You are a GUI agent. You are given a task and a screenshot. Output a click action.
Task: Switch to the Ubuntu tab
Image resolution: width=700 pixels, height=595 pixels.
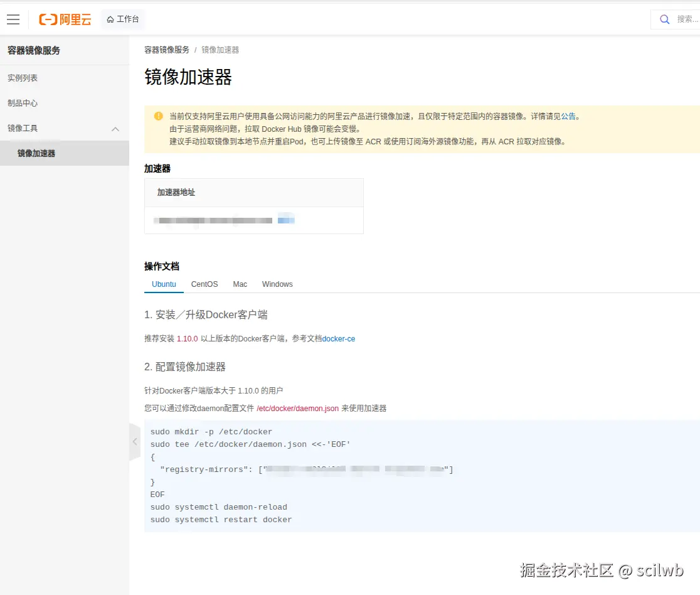[164, 284]
